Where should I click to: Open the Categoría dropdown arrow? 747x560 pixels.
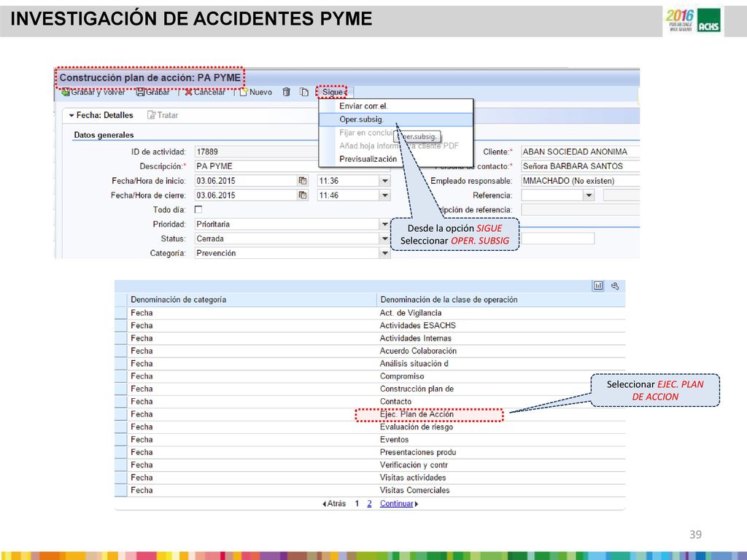point(385,253)
